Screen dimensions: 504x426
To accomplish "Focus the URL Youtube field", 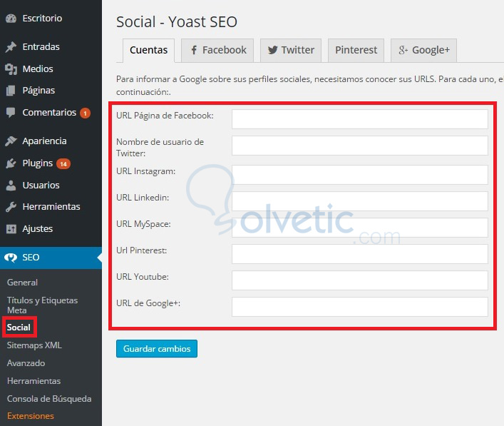I will pyautogui.click(x=360, y=280).
